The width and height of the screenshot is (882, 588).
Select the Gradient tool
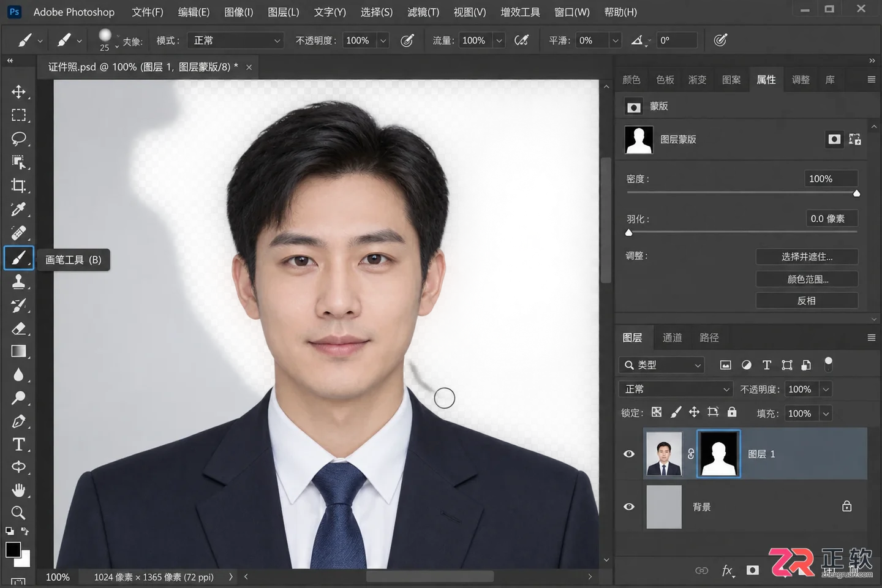pyautogui.click(x=18, y=351)
